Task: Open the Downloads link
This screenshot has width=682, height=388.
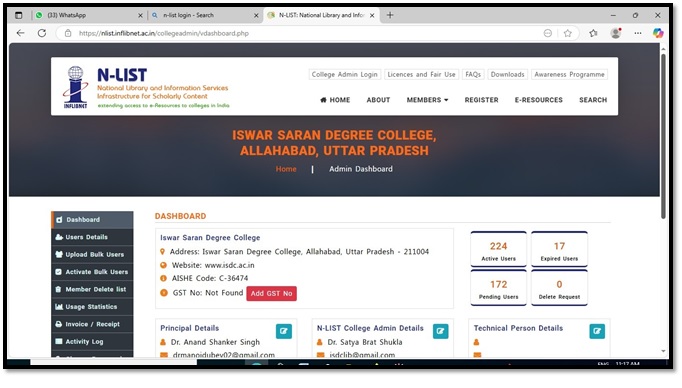Action: click(508, 74)
